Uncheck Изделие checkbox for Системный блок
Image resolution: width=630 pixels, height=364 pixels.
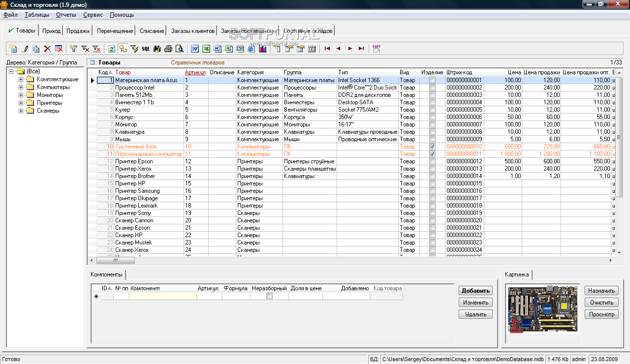432,147
